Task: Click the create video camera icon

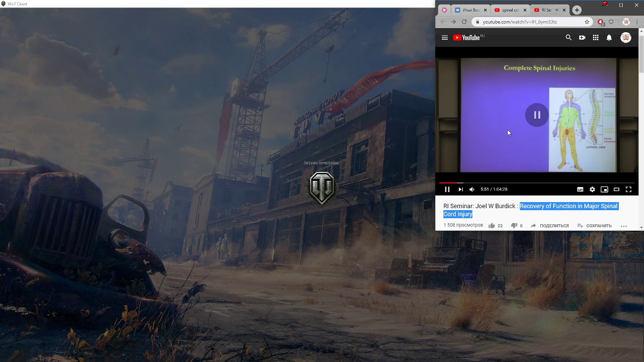Action: coord(582,38)
